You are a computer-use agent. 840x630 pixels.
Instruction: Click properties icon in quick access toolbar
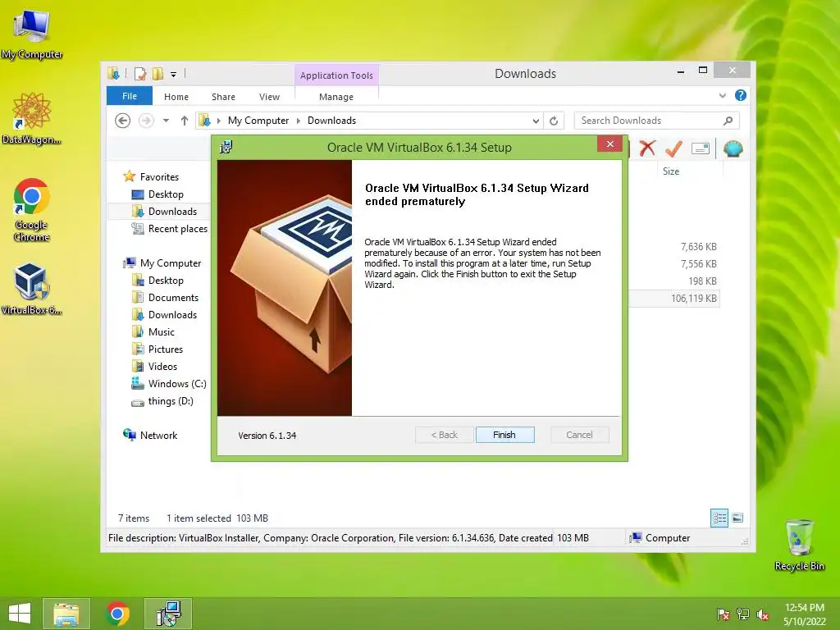[140, 74]
